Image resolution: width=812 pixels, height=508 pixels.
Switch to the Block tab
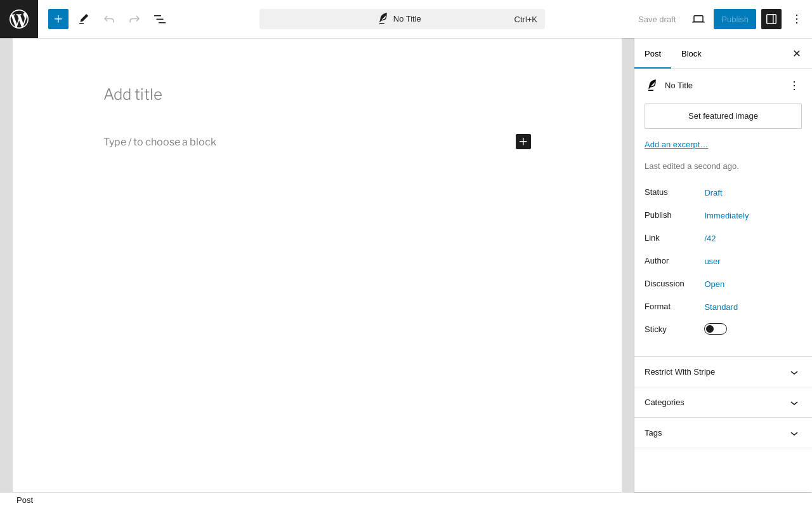point(691,53)
